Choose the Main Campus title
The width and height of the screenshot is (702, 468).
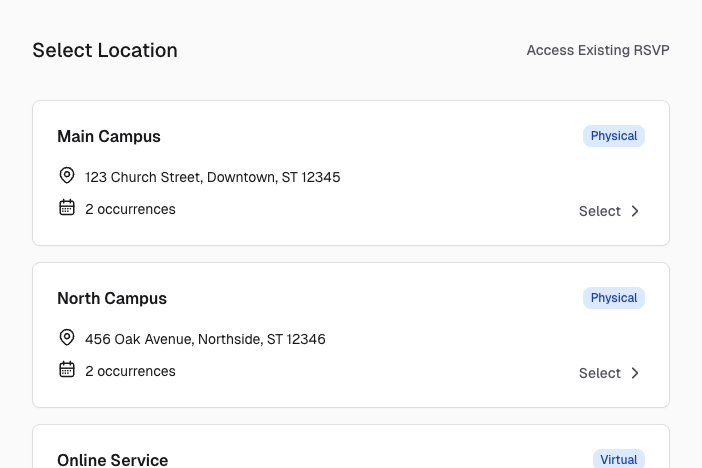pyautogui.click(x=109, y=136)
